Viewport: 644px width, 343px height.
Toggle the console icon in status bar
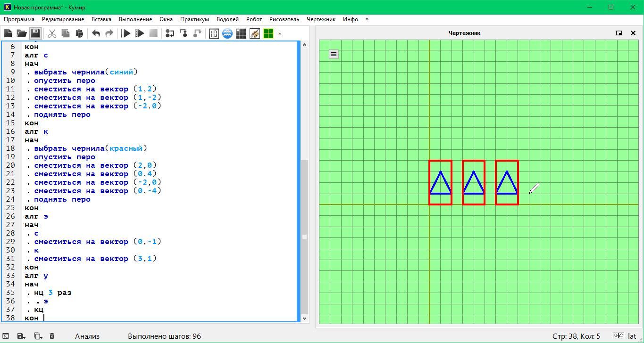tap(6, 336)
